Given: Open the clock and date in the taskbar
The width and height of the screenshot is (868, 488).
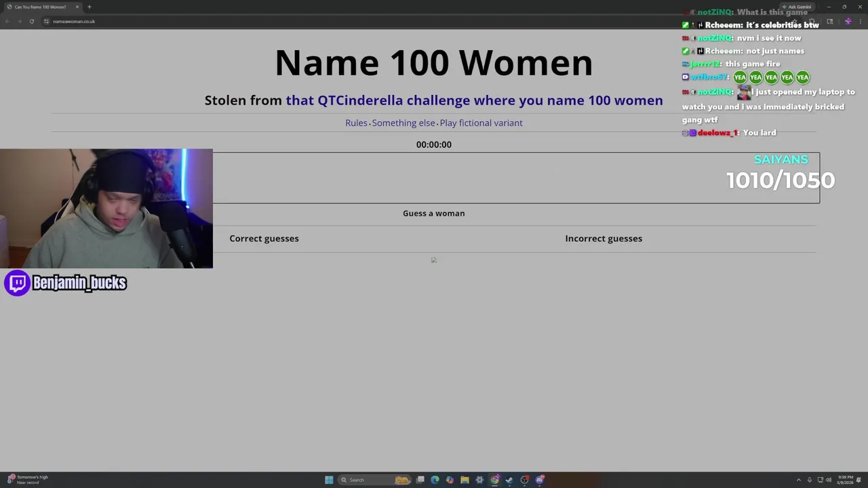Looking at the screenshot, I should (845, 480).
